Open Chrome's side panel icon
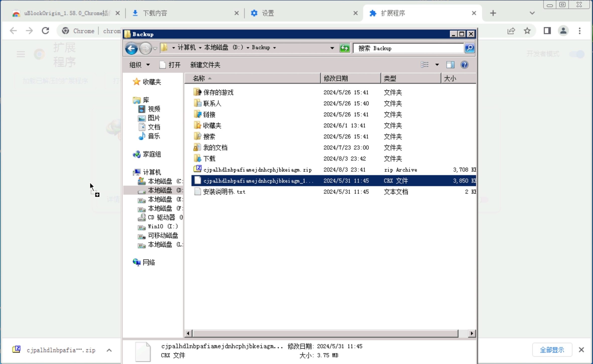 547,31
